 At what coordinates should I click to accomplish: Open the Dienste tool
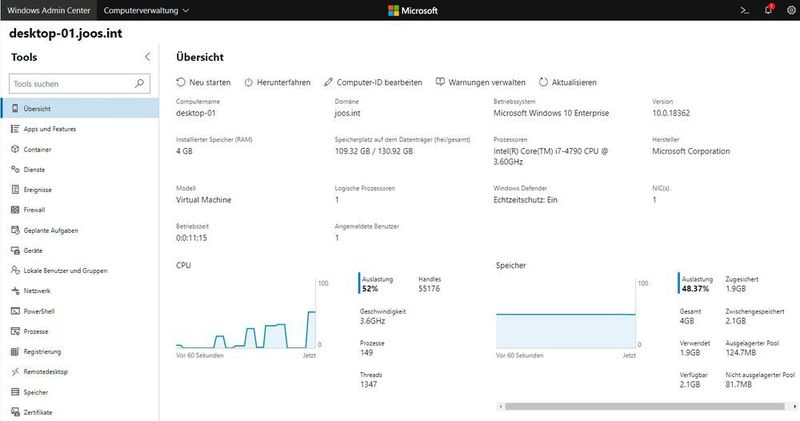click(80, 169)
